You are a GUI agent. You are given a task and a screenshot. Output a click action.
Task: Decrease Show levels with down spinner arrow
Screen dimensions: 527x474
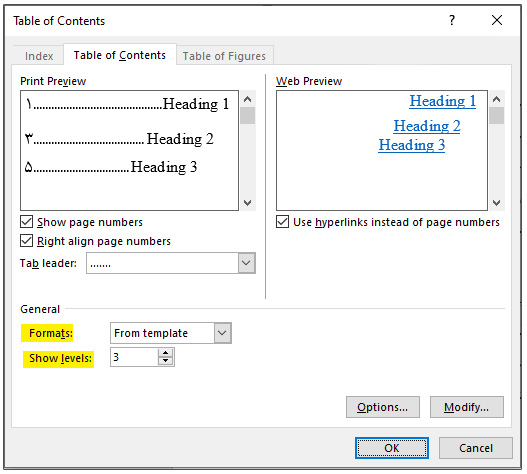coord(165,361)
